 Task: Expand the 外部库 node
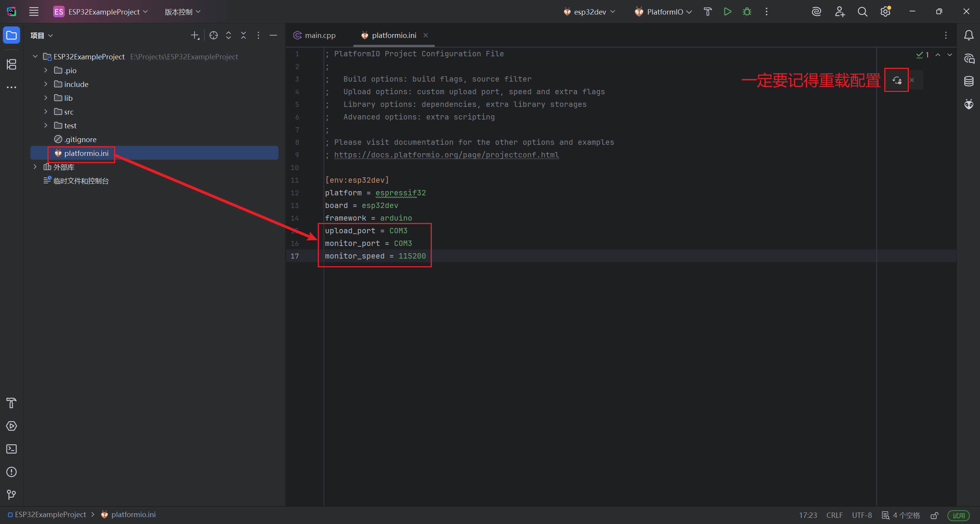(35, 167)
